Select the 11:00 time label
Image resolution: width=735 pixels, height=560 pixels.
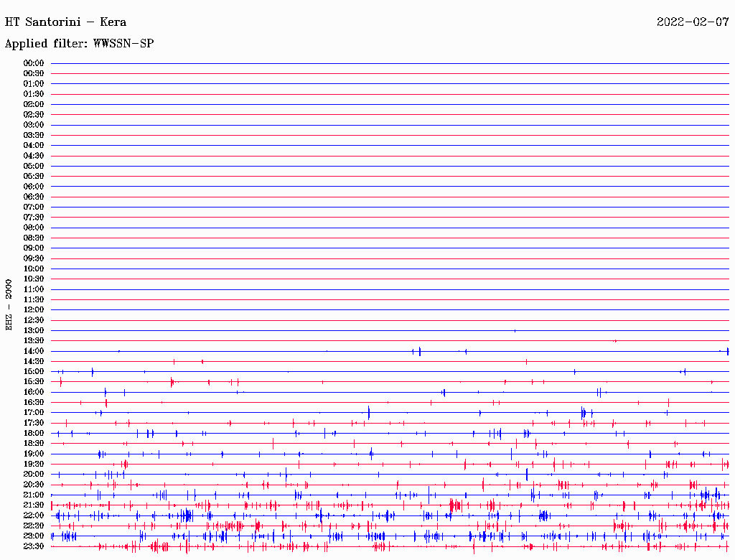pos(33,289)
